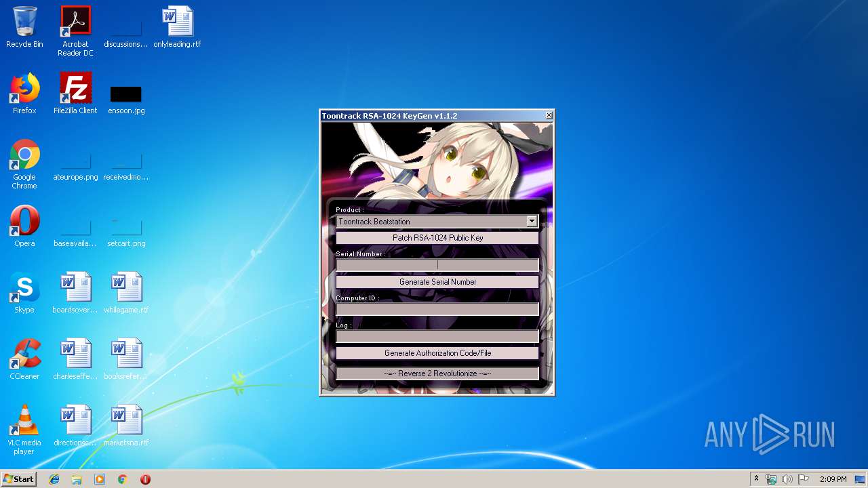Open boardsover... Word document
The image size is (868, 488).
tap(75, 293)
